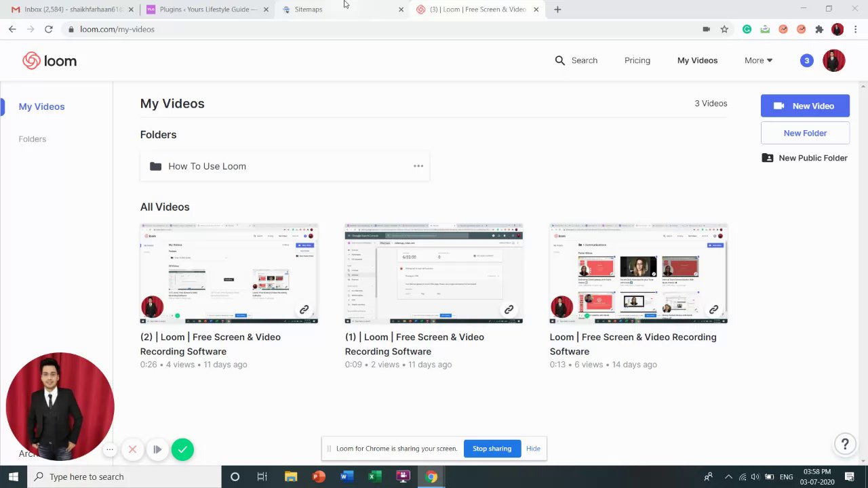
Task: Cancel recording with red X button
Action: coord(133,449)
